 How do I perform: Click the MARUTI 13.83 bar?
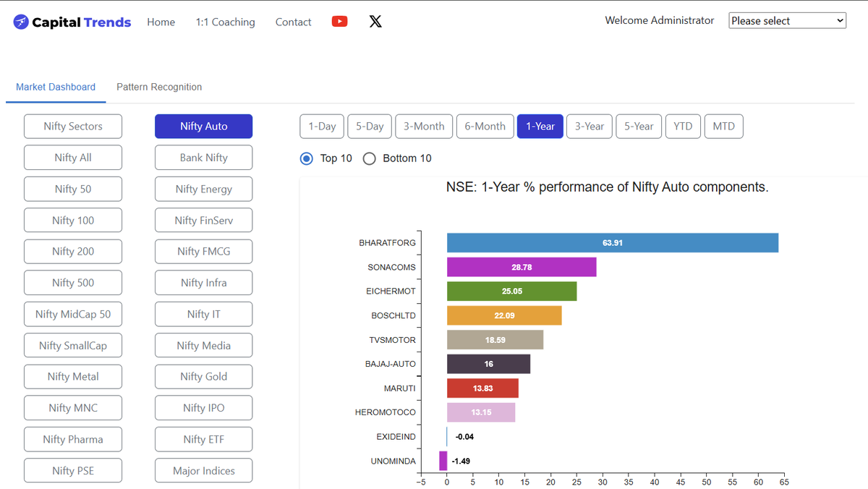[x=482, y=388]
